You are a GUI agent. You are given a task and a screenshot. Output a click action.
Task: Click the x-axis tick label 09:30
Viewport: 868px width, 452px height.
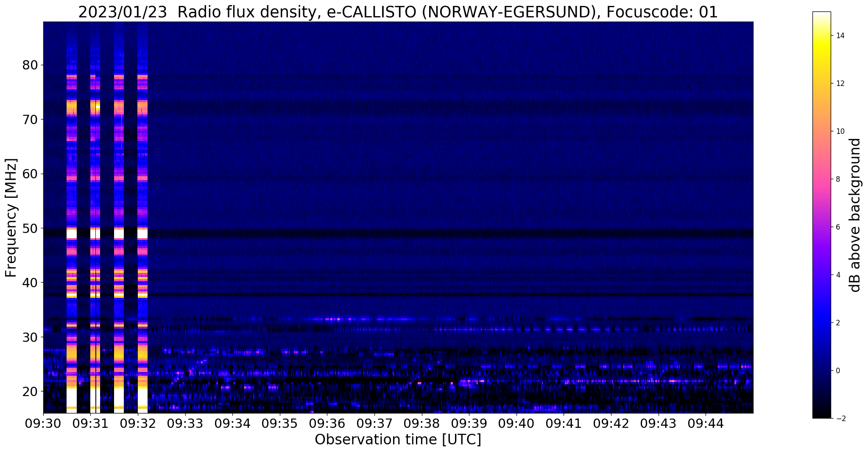click(x=43, y=424)
